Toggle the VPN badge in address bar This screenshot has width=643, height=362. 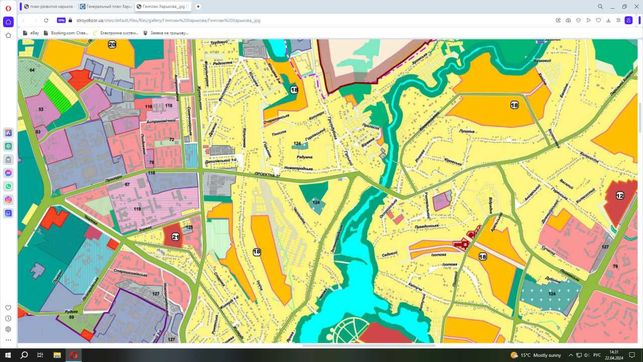pos(61,20)
